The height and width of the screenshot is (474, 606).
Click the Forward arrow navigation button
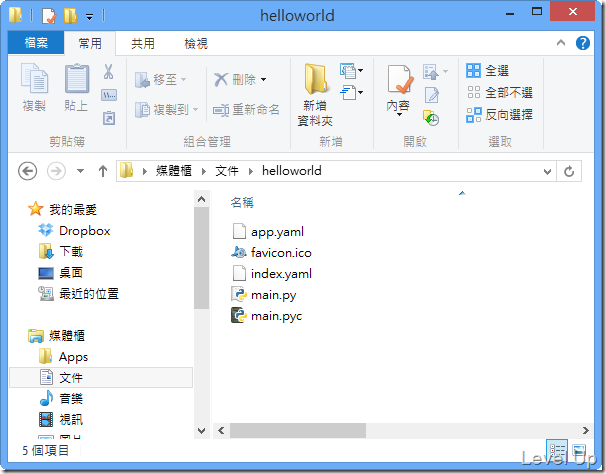pos(56,171)
